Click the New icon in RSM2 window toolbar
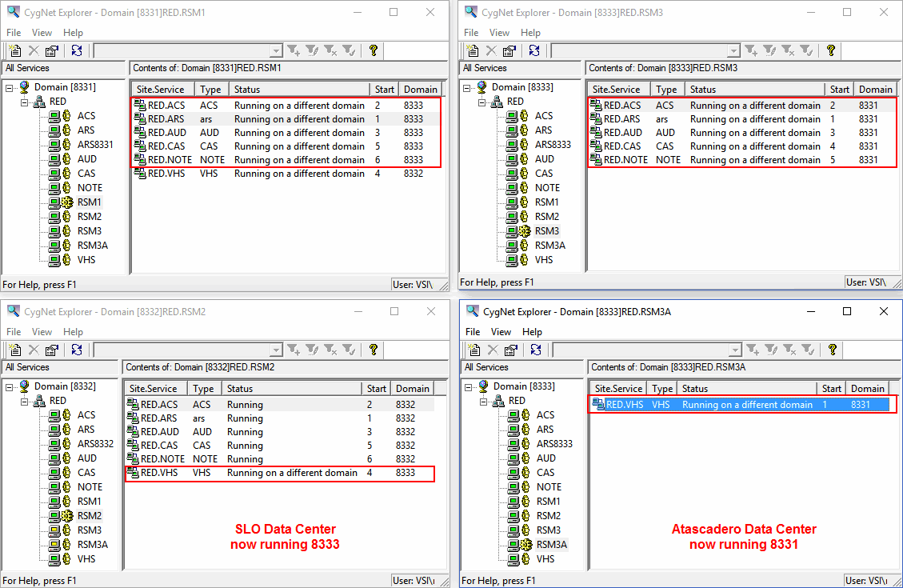This screenshot has width=903, height=588. [15, 350]
